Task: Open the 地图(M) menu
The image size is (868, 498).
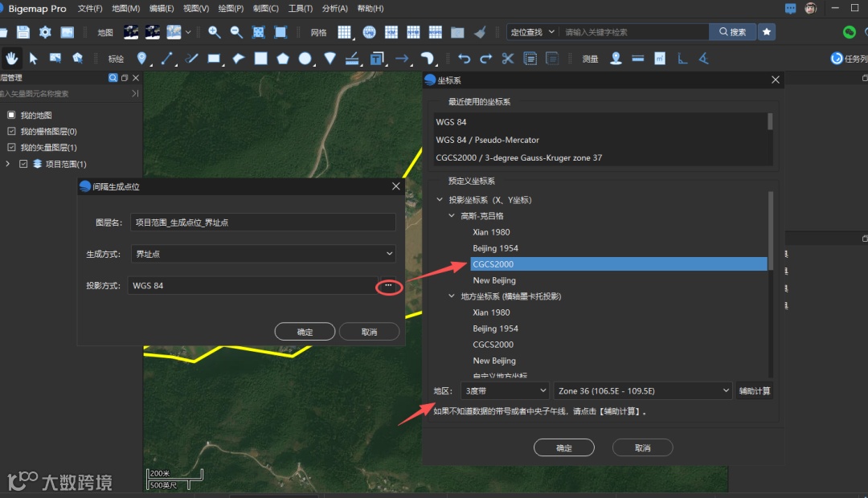Action: 125,8
